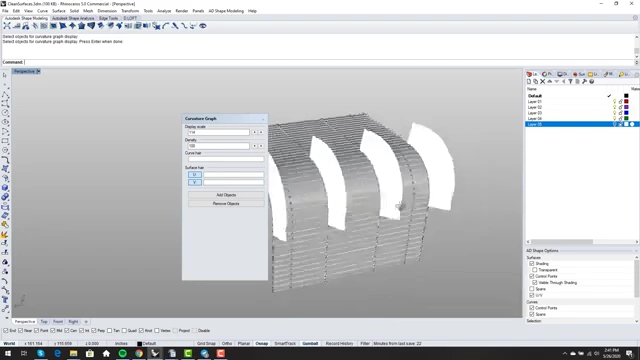
Task: Change Layer 04 green color swatch
Action: (x=627, y=118)
